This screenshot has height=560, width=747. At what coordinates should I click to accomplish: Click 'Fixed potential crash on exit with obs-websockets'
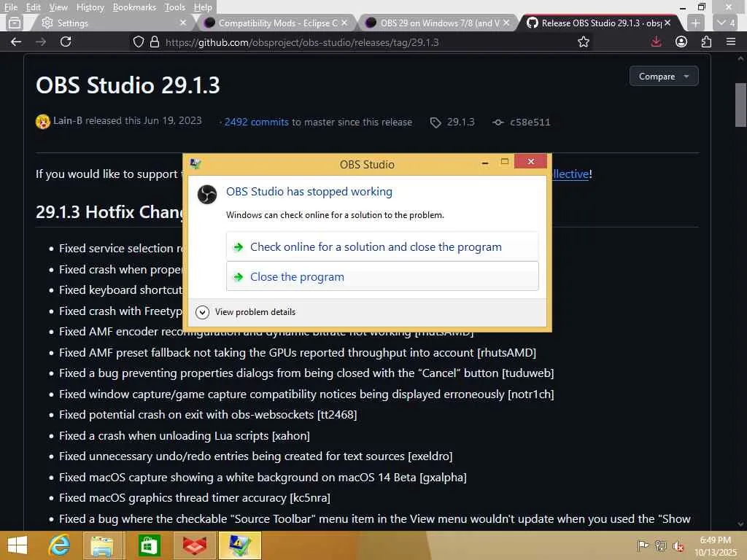(x=208, y=415)
